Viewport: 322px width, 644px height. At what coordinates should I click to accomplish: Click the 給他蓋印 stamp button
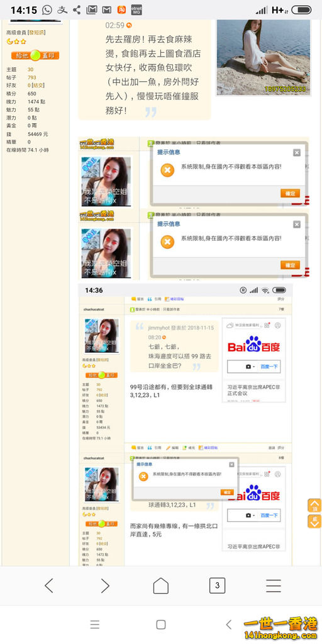[35, 55]
